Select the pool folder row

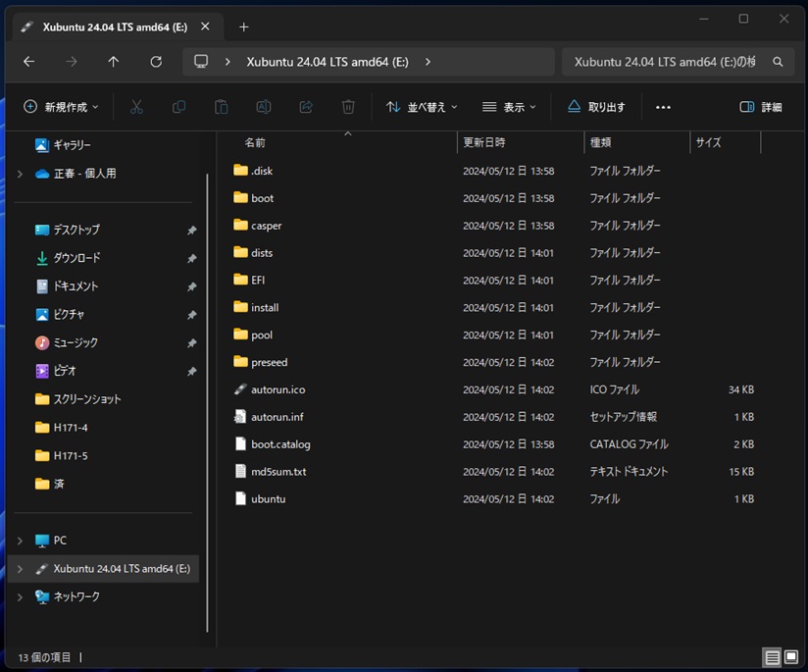coord(493,335)
